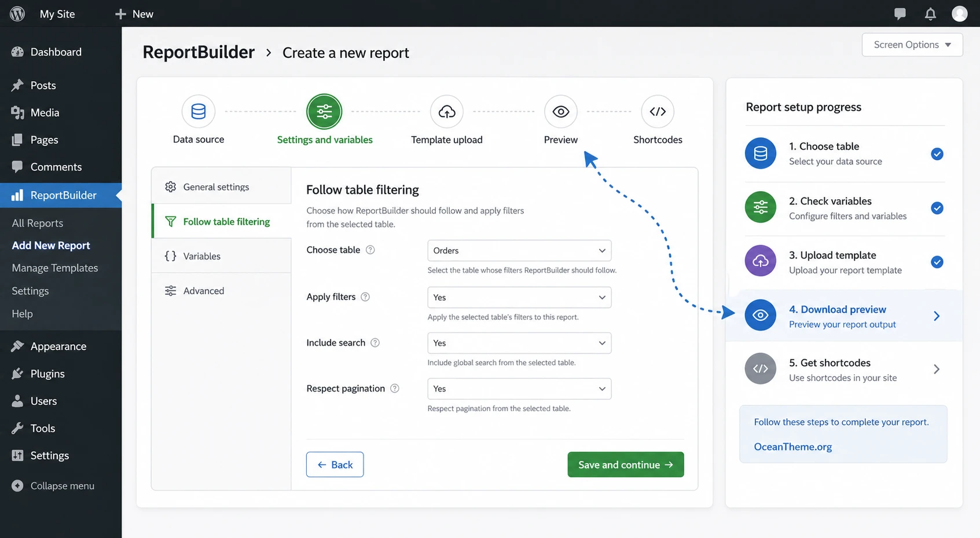Image resolution: width=980 pixels, height=538 pixels.
Task: Select the Settings and variables step icon
Action: (324, 111)
